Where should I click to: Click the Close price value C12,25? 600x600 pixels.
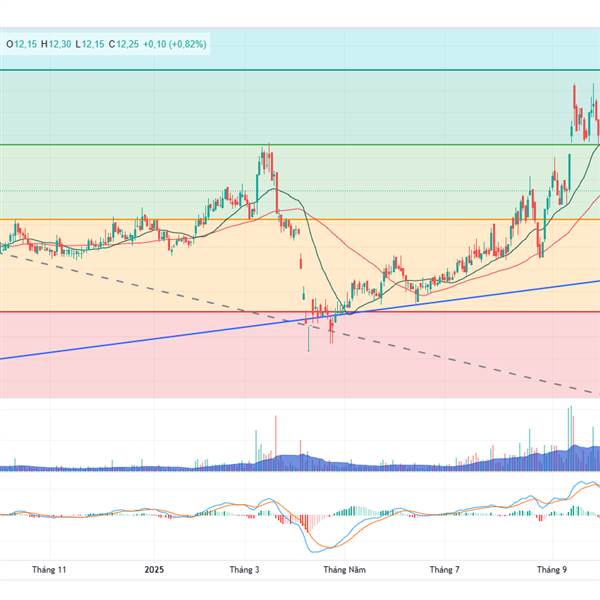[125, 43]
